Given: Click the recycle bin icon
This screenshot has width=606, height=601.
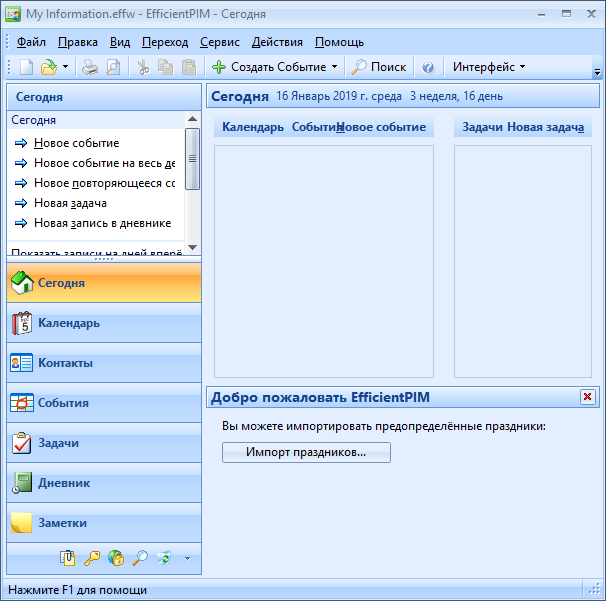Looking at the screenshot, I should [x=164, y=558].
